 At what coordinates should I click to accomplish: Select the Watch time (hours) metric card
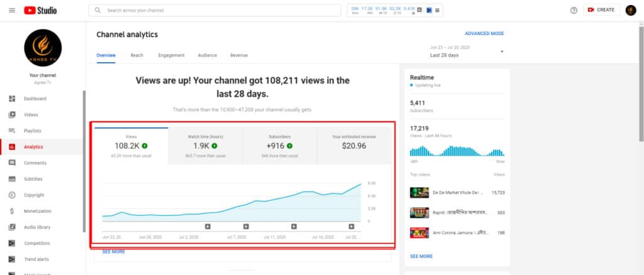pyautogui.click(x=205, y=146)
